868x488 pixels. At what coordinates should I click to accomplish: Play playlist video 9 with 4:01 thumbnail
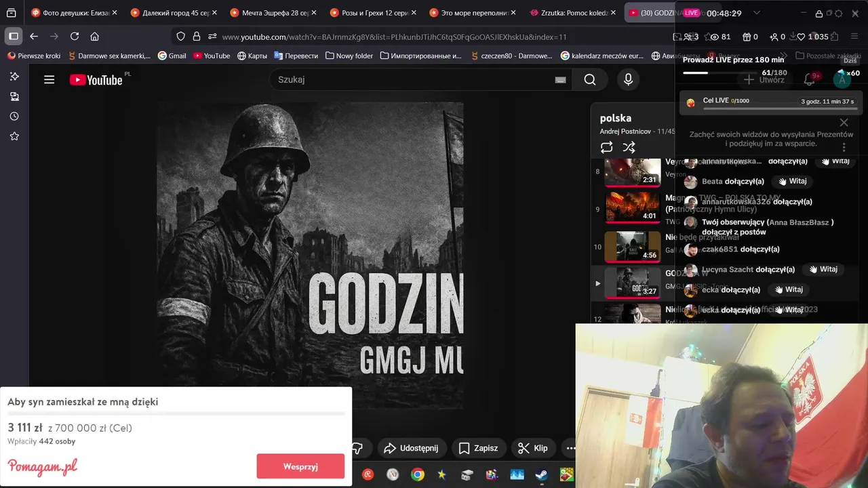(x=632, y=208)
